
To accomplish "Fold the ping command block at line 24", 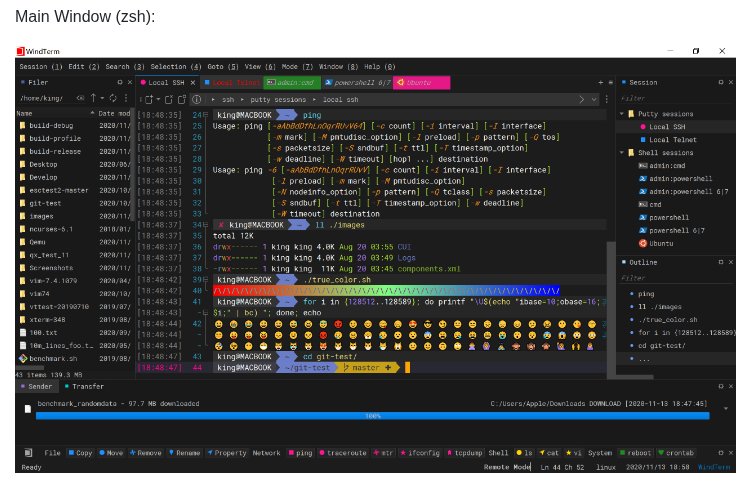I will coord(206,115).
